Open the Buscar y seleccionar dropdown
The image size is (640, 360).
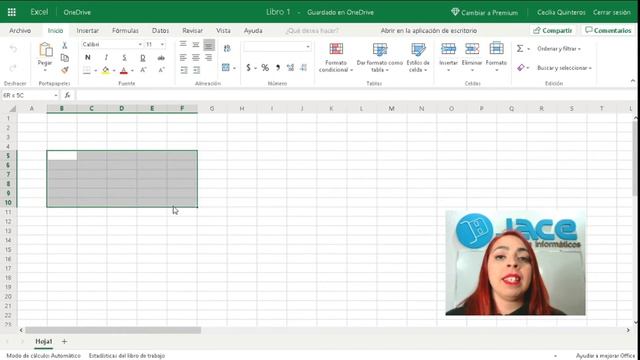[x=564, y=68]
